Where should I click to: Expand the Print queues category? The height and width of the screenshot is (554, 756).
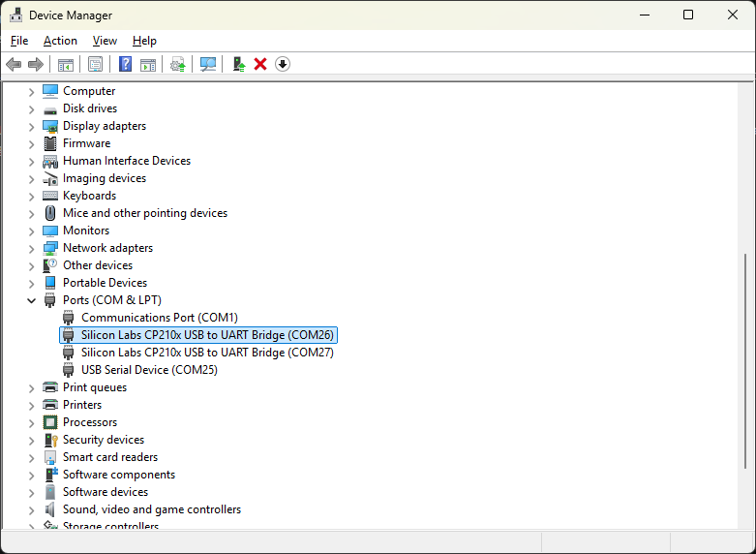point(31,388)
